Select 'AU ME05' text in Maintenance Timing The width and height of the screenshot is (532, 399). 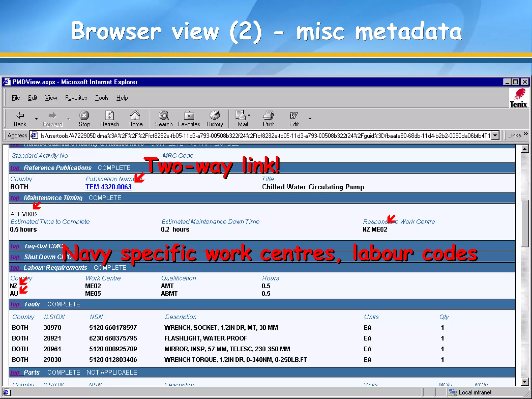pyautogui.click(x=23, y=214)
